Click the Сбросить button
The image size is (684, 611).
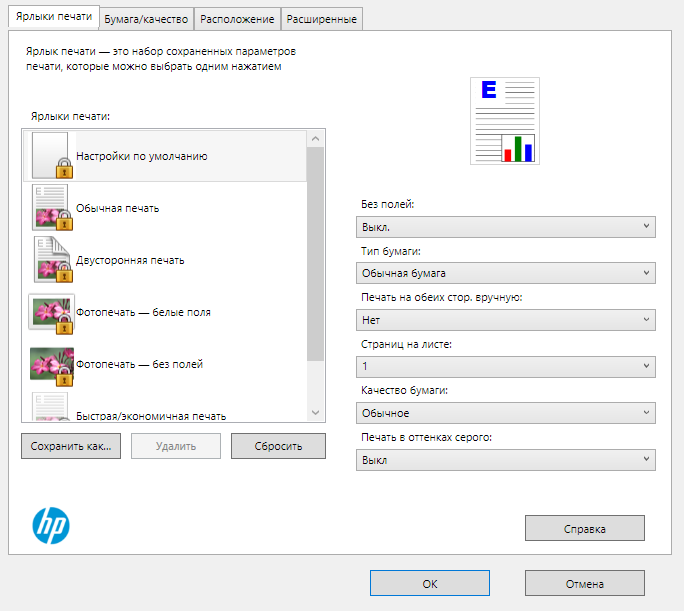[278, 446]
